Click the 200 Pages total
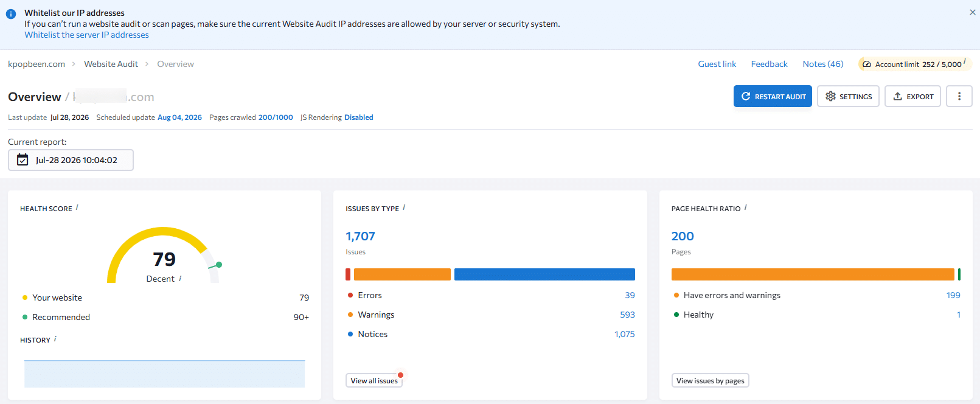The height and width of the screenshot is (404, 980). tap(683, 236)
